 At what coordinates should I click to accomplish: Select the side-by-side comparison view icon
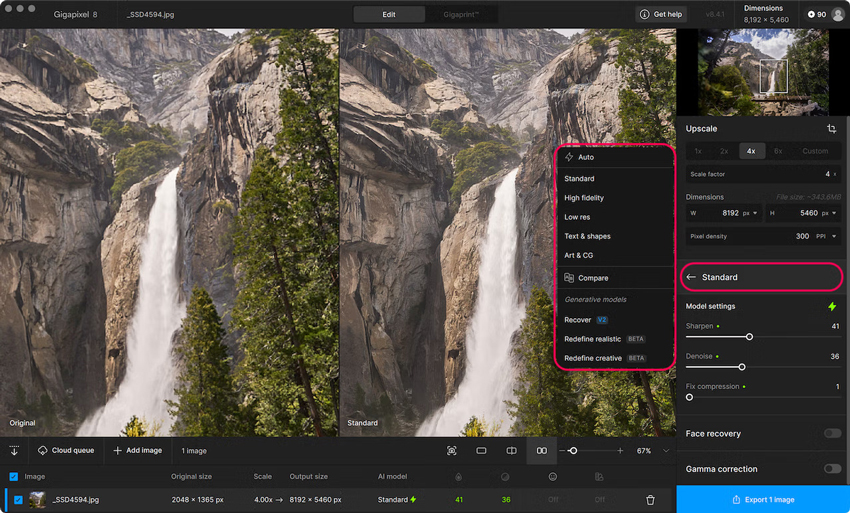[x=542, y=451]
